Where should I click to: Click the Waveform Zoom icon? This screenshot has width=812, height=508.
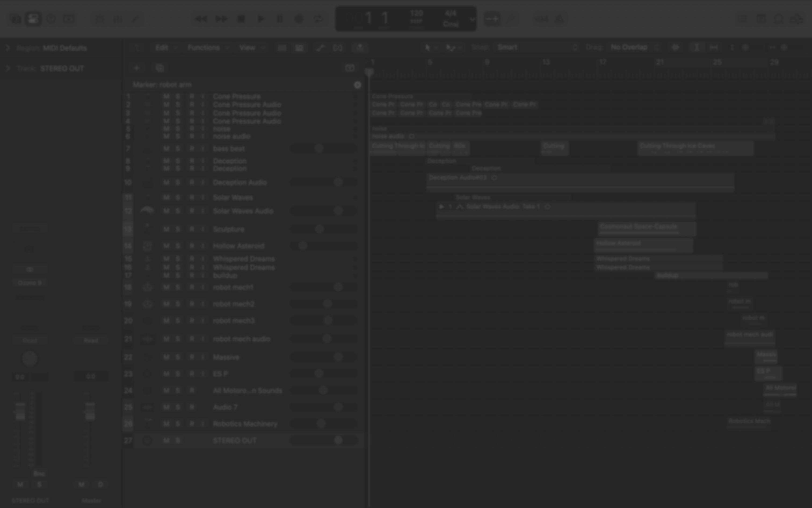675,48
